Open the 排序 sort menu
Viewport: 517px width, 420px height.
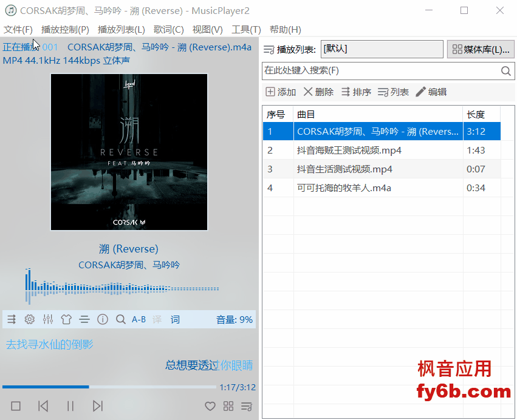[x=357, y=92]
